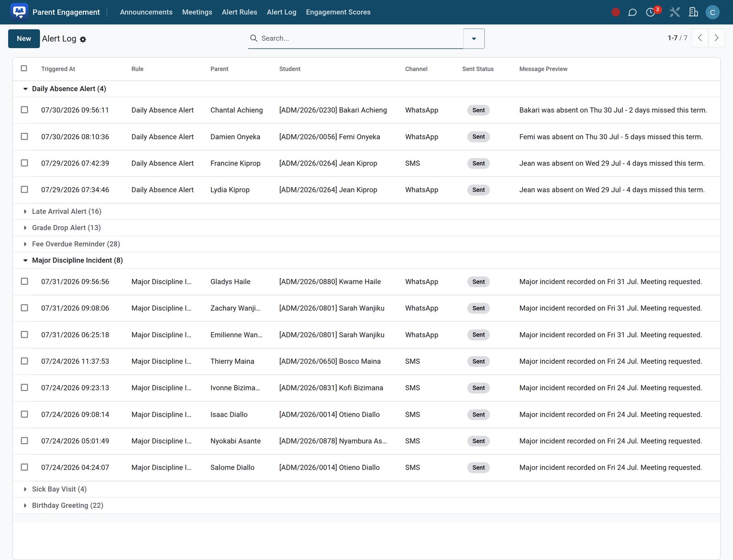Image resolution: width=733 pixels, height=560 pixels.
Task: Click the Message Preview column header
Action: point(543,69)
